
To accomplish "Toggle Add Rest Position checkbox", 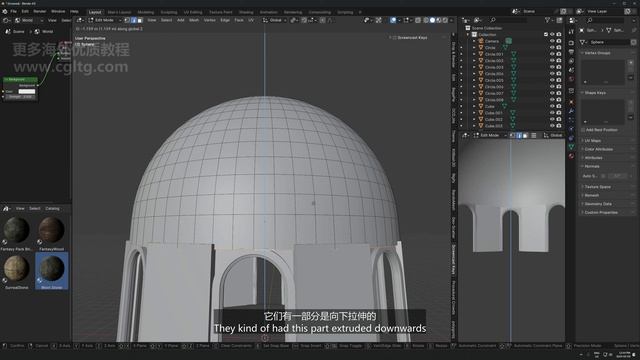I will tap(583, 130).
